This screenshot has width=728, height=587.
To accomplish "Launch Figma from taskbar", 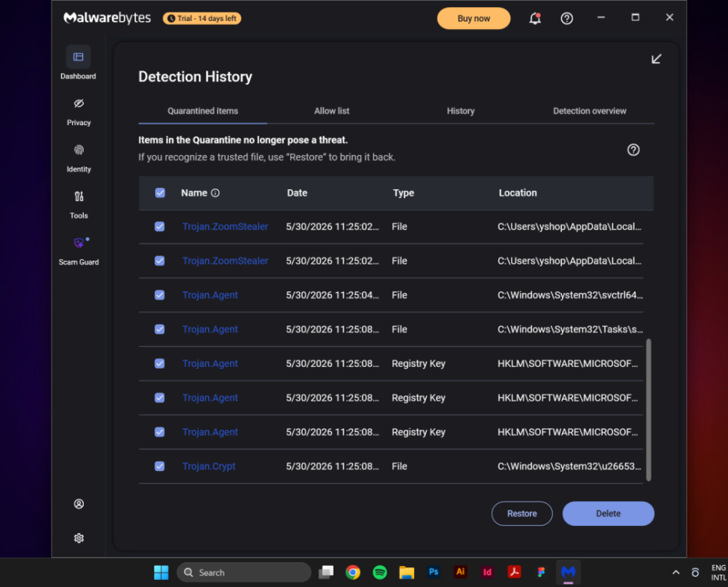I will point(542,572).
